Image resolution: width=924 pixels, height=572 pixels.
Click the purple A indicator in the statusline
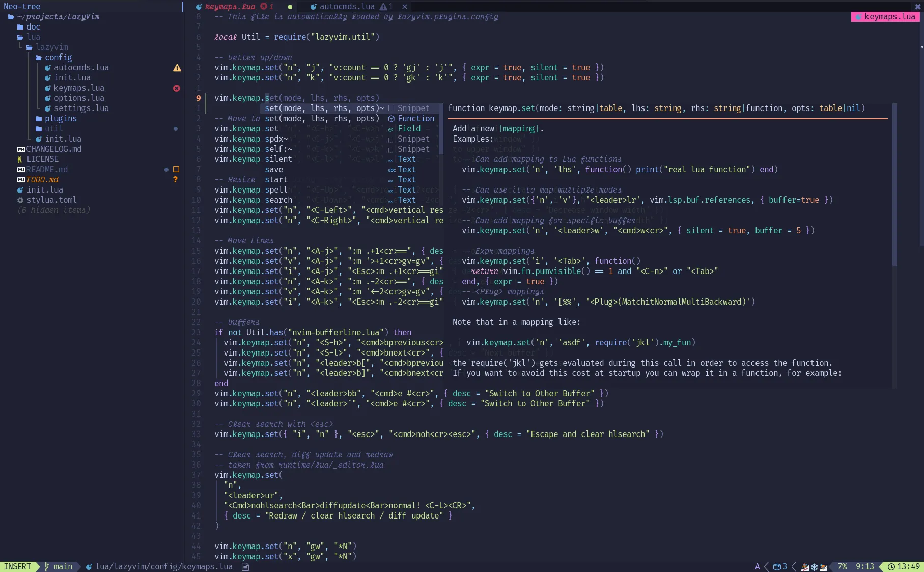click(758, 567)
